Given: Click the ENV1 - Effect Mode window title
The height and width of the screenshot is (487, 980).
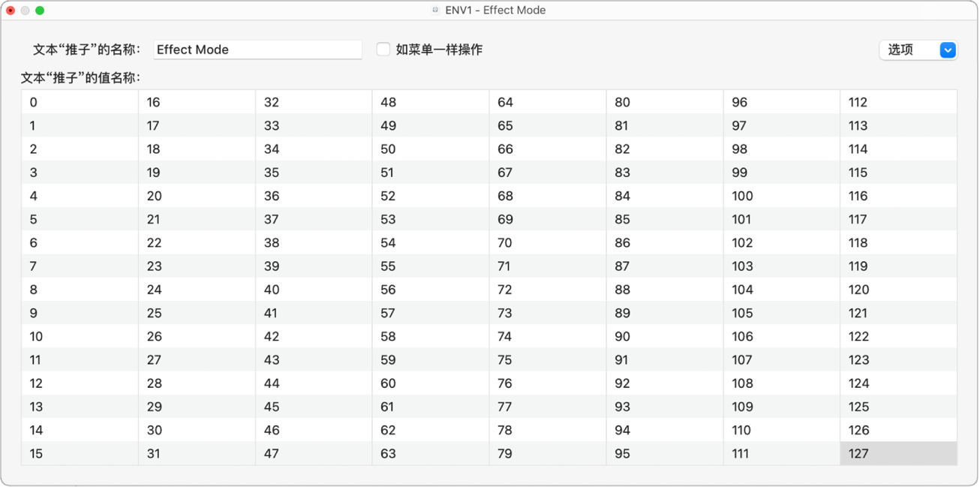Looking at the screenshot, I should pyautogui.click(x=495, y=11).
